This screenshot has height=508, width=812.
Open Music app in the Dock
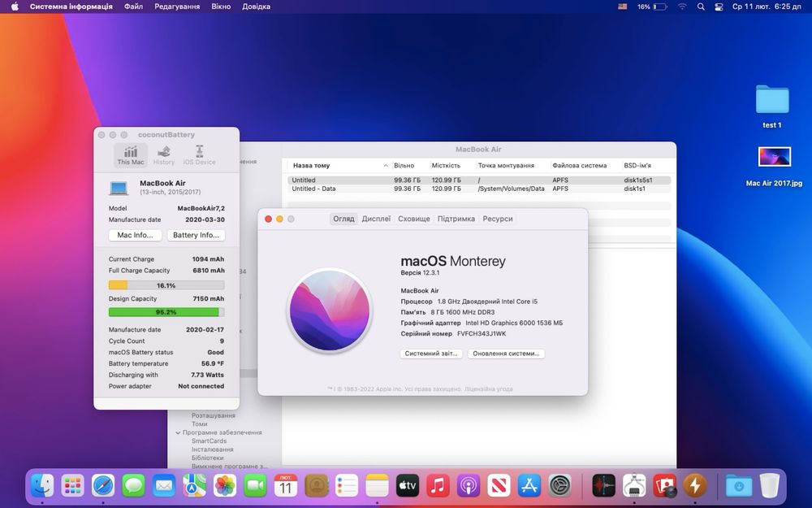438,486
